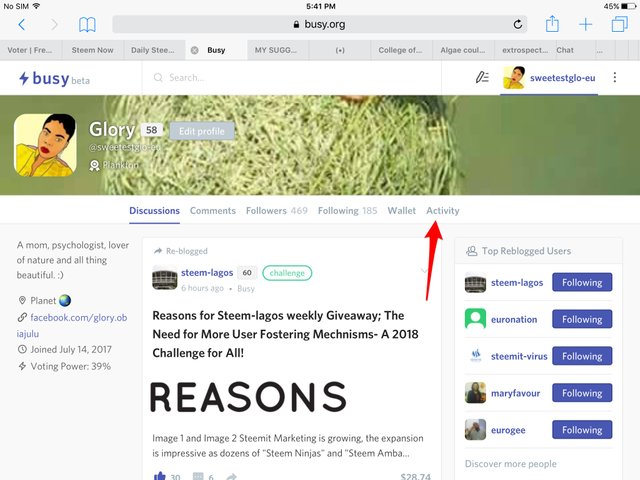
Task: Open steemit-virus profile link
Action: [x=519, y=356]
